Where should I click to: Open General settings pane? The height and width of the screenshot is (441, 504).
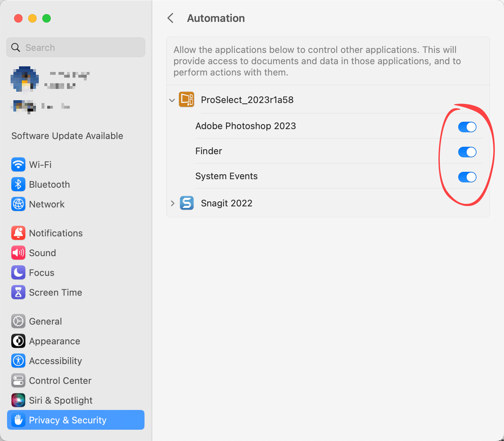tap(45, 321)
